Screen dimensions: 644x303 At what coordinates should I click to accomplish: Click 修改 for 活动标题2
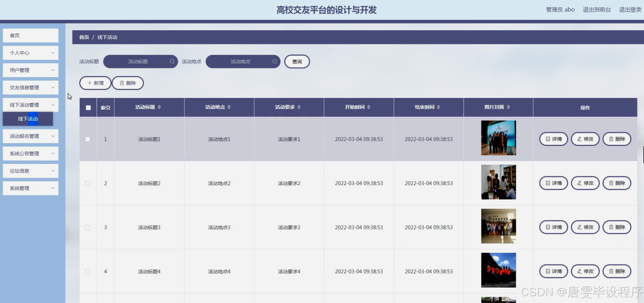pyautogui.click(x=585, y=183)
